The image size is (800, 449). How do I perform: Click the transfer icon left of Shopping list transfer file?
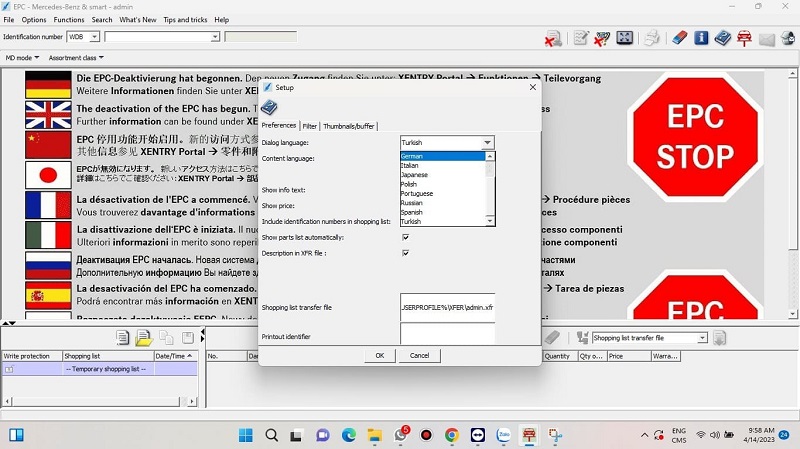point(582,337)
